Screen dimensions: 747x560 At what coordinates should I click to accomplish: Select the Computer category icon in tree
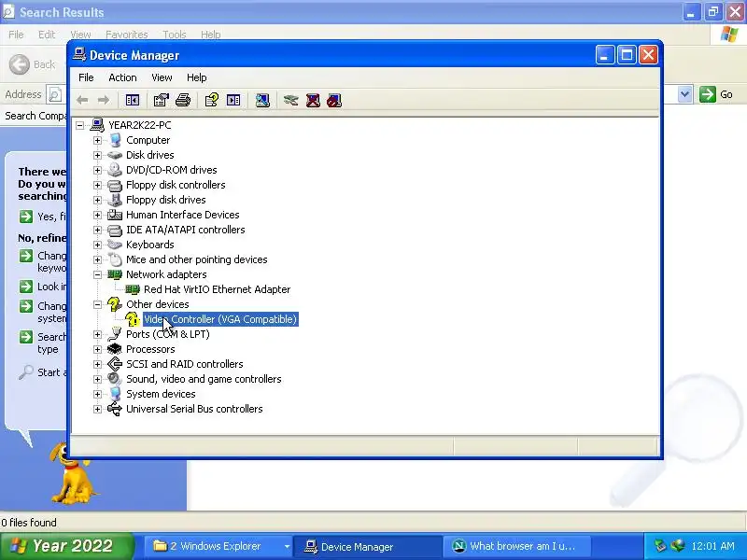point(115,140)
